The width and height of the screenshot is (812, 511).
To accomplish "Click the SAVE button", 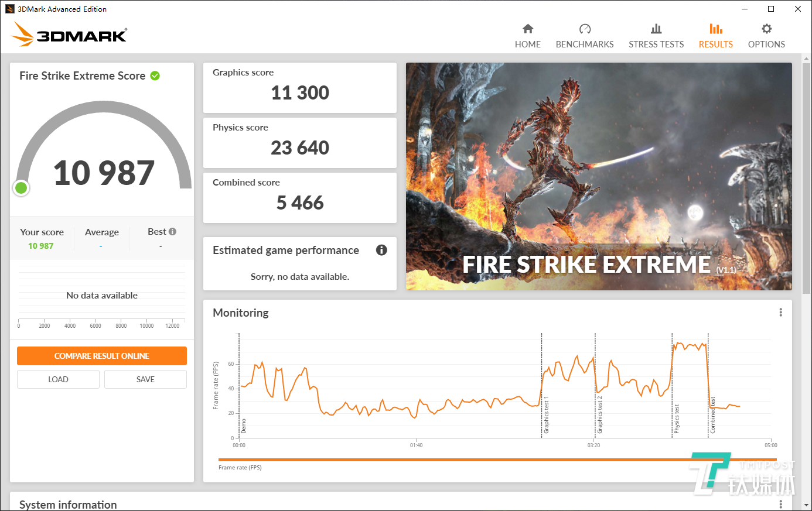I will pos(145,379).
